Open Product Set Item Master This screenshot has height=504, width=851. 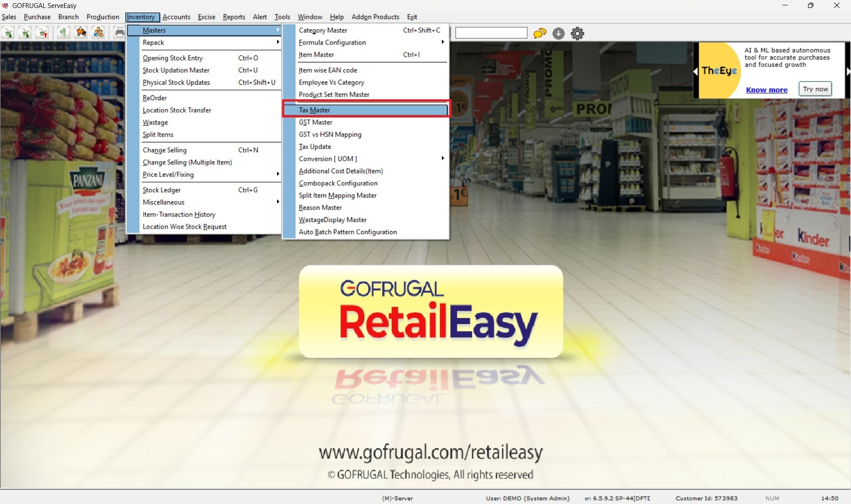(366, 94)
